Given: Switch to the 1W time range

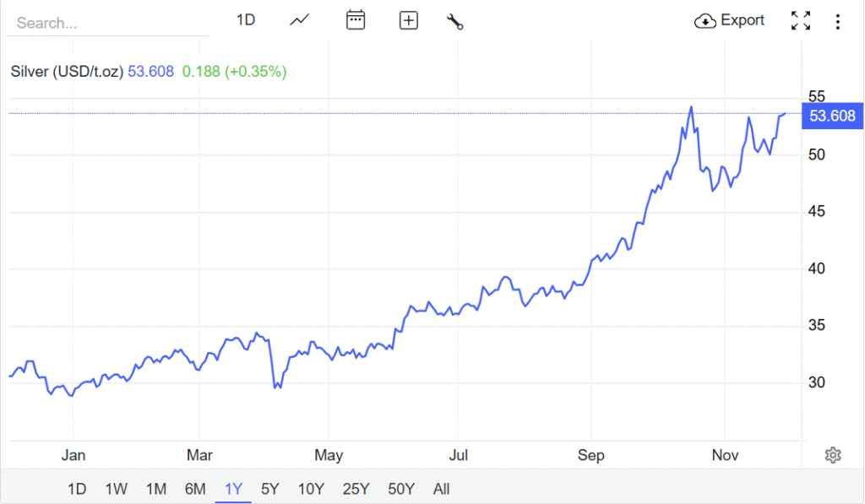Looking at the screenshot, I should [117, 489].
